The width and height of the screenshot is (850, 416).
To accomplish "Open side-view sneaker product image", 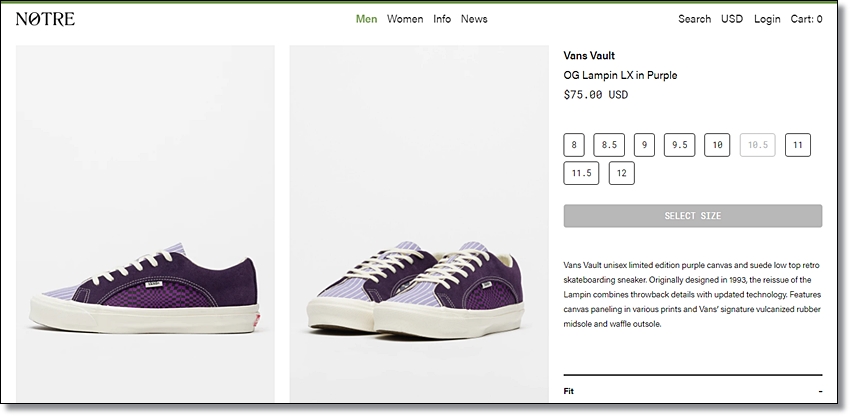I will pyautogui.click(x=145, y=223).
